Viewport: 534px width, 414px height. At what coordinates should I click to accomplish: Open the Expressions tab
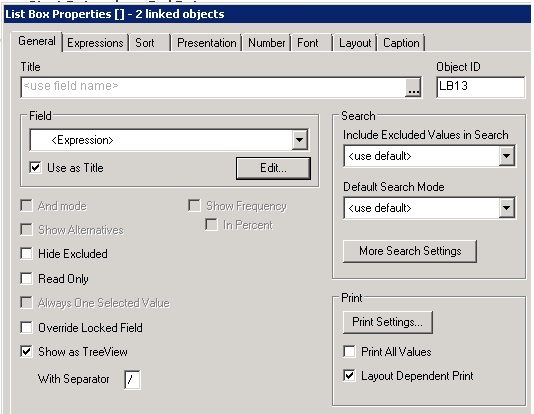pyautogui.click(x=95, y=43)
